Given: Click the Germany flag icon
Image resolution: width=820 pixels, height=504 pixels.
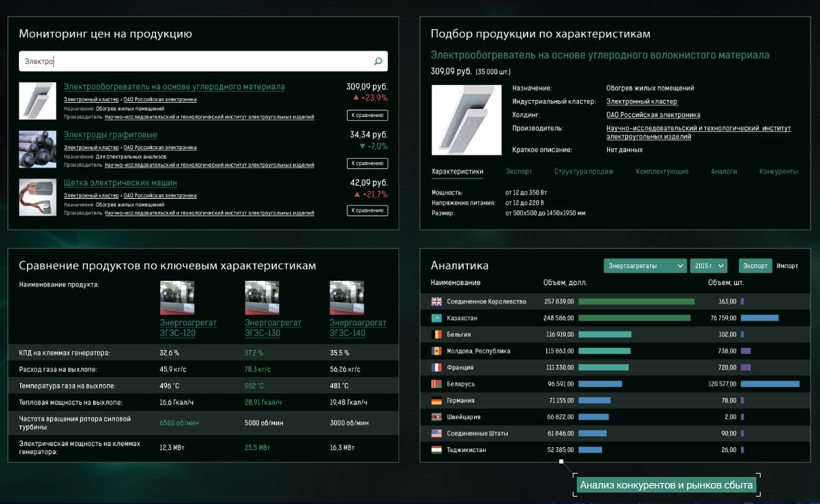Looking at the screenshot, I should tap(436, 401).
